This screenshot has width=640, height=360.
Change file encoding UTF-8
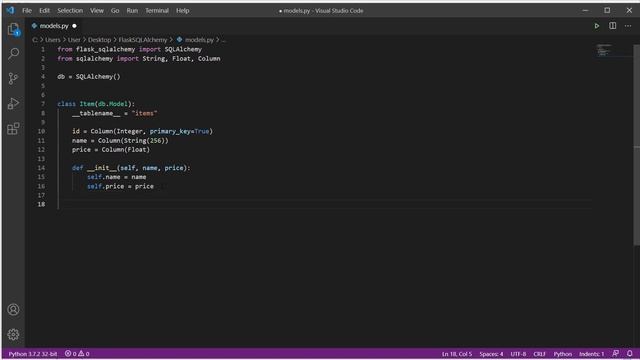[x=518, y=353]
